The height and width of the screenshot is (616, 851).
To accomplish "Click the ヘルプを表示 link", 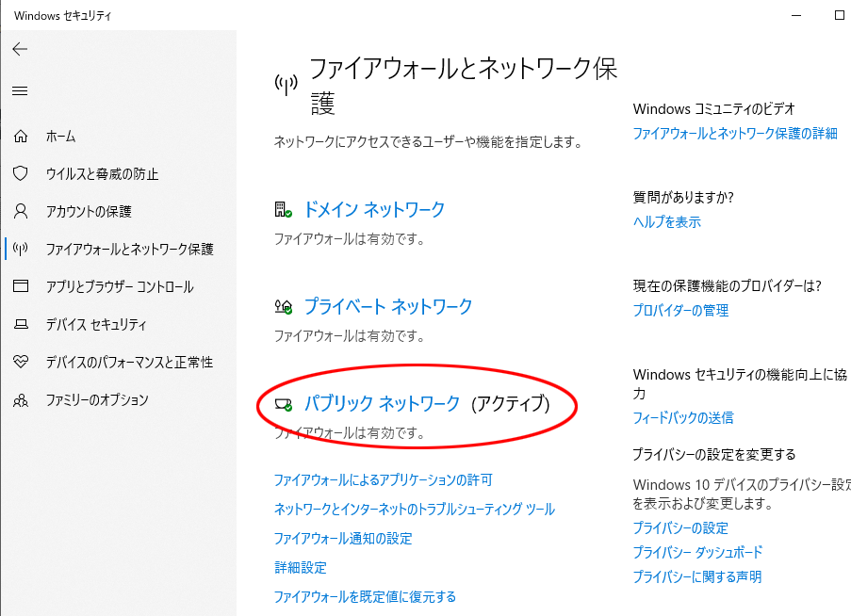I will click(667, 221).
